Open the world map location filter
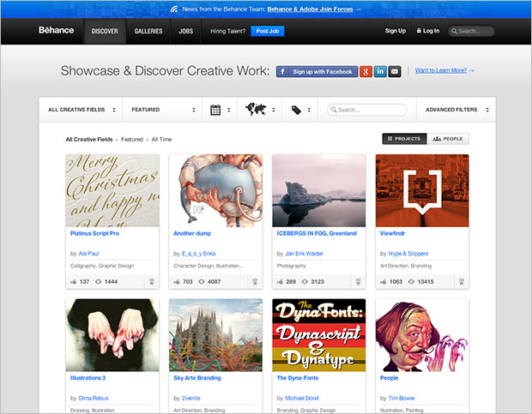 [256, 109]
